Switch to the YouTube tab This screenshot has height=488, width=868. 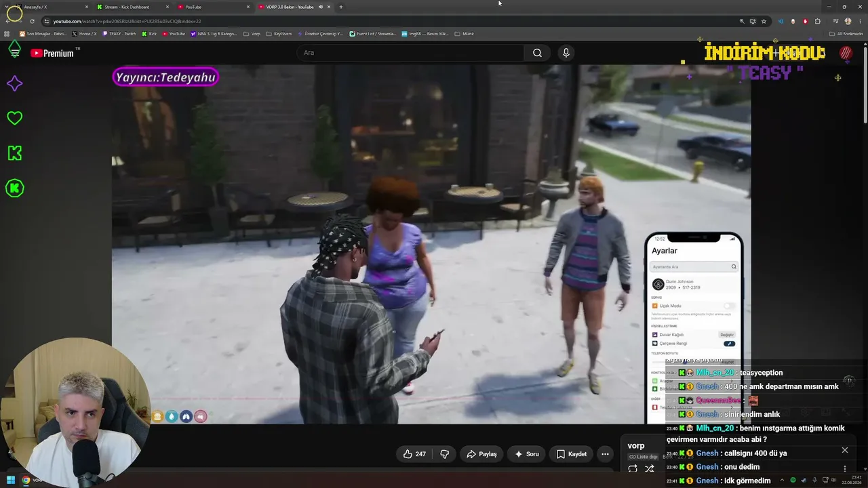pos(214,7)
